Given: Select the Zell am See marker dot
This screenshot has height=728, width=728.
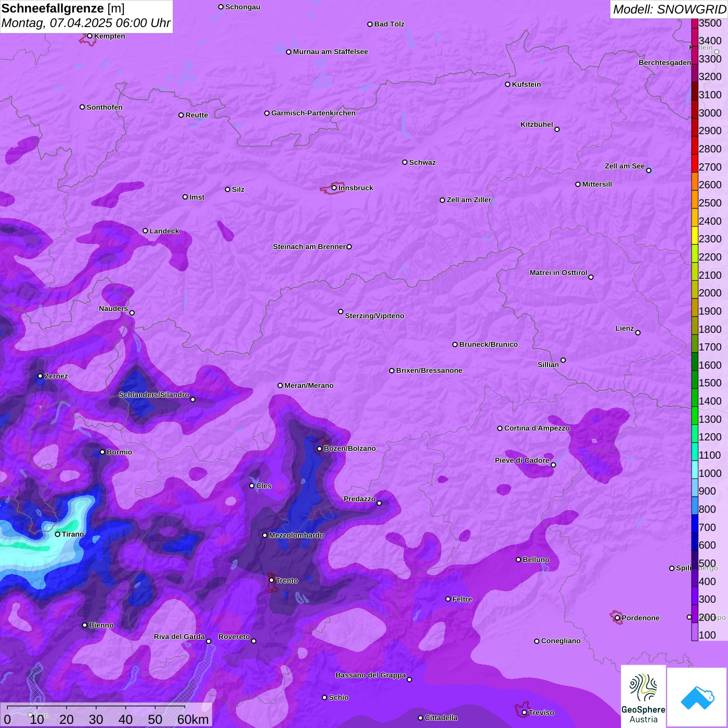Looking at the screenshot, I should 648,171.
